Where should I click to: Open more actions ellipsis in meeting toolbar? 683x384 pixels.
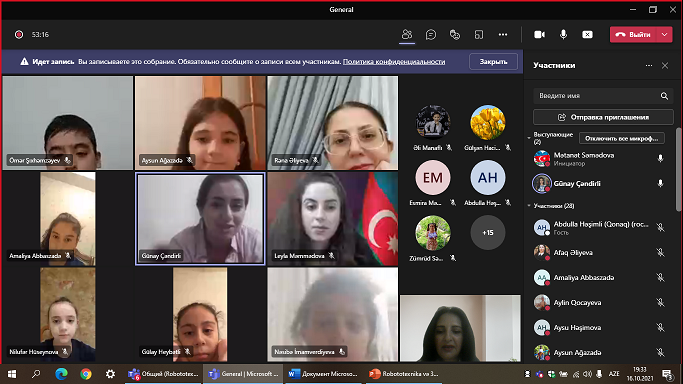tap(503, 34)
